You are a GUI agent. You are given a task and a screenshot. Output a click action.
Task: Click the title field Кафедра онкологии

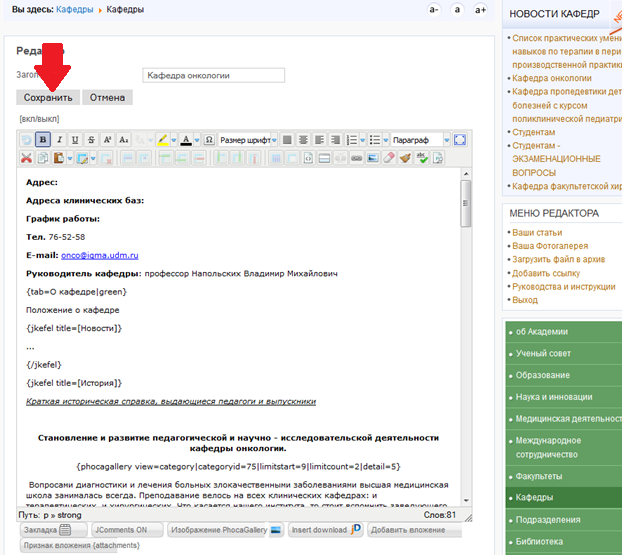tap(213, 75)
